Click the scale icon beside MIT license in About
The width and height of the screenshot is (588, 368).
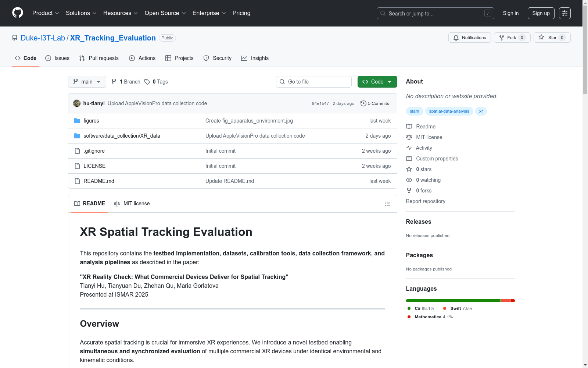pos(409,137)
